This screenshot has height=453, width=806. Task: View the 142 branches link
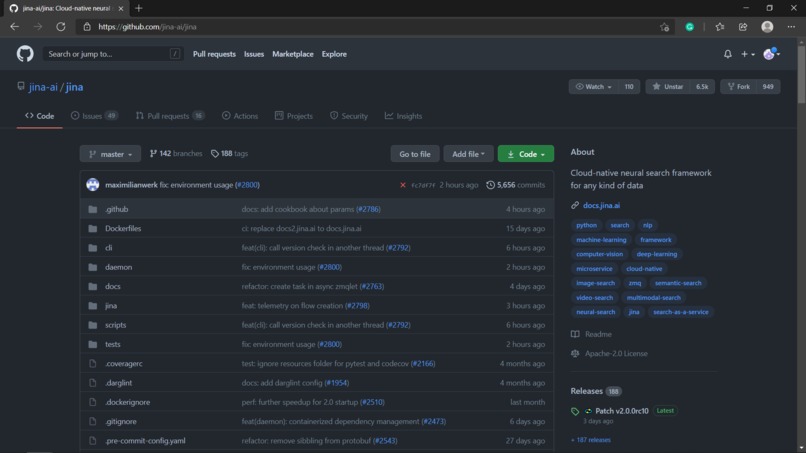tap(176, 154)
